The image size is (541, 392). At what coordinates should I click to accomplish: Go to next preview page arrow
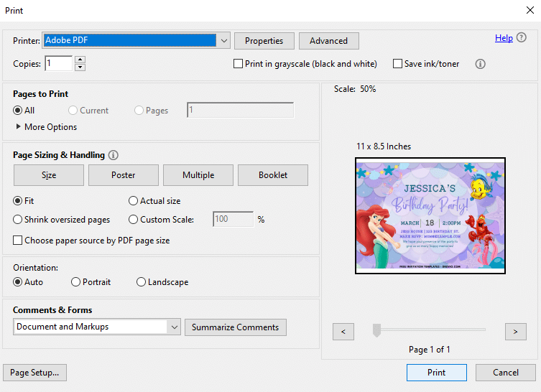tap(515, 332)
